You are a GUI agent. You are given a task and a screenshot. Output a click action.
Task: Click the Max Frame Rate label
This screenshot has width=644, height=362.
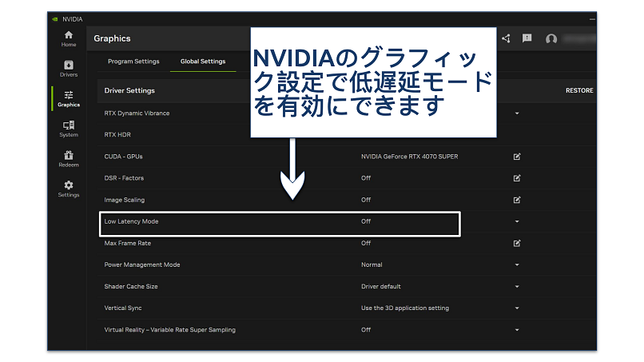(x=127, y=243)
